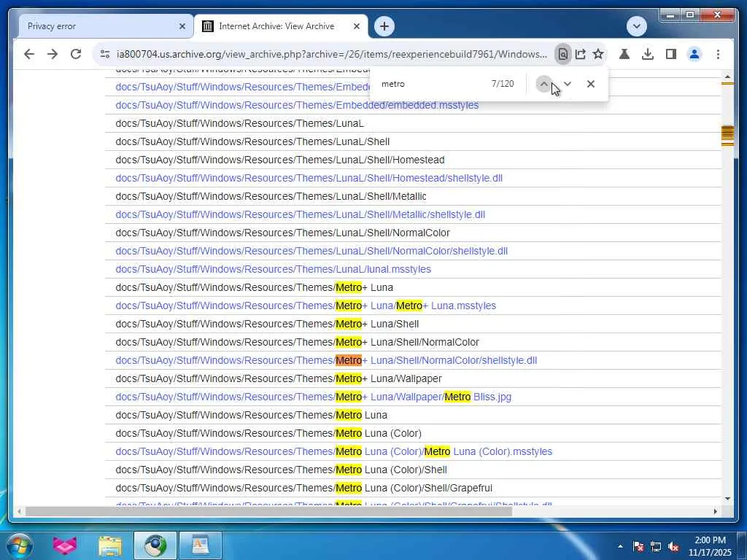Go back to the previous page
The image size is (747, 560).
tap(29, 54)
